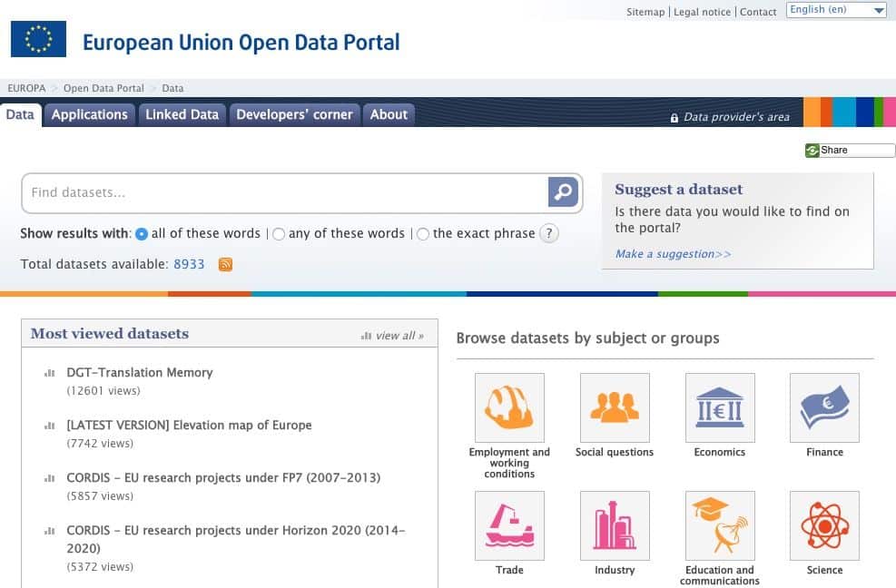Open CORDIS EU research projects under Horizon 2020
Screen dimensions: 896x588
pos(236,539)
